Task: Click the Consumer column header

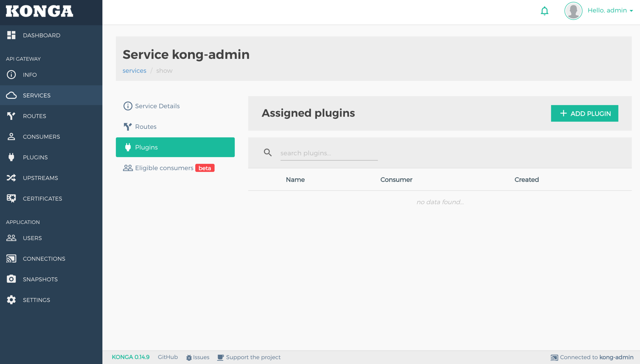Action: point(396,180)
